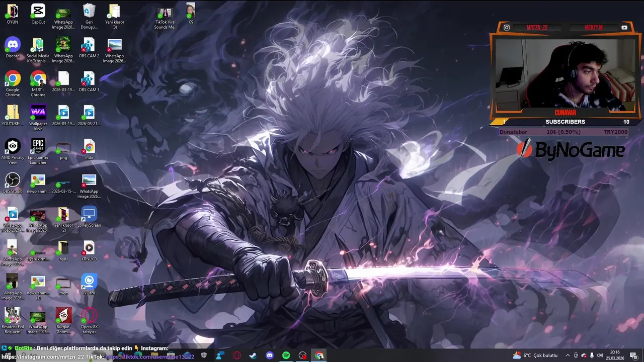Viewport: 644px width, 362px height.
Task: Switch to Chrome in the taskbar
Action: [x=319, y=355]
